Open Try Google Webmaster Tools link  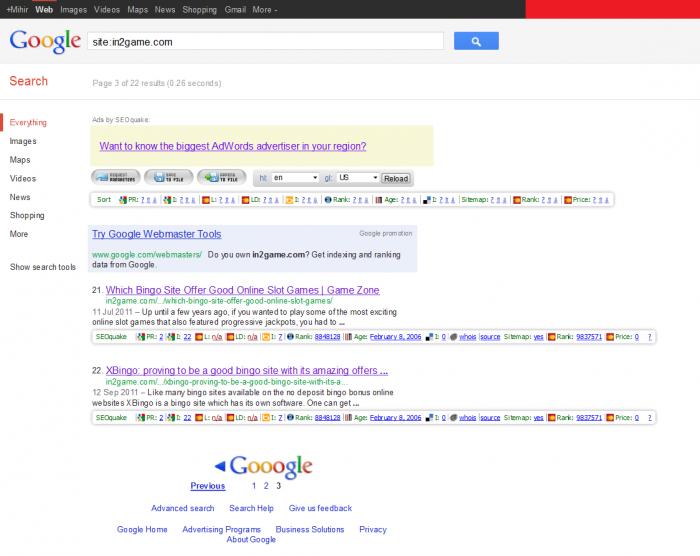click(x=157, y=234)
